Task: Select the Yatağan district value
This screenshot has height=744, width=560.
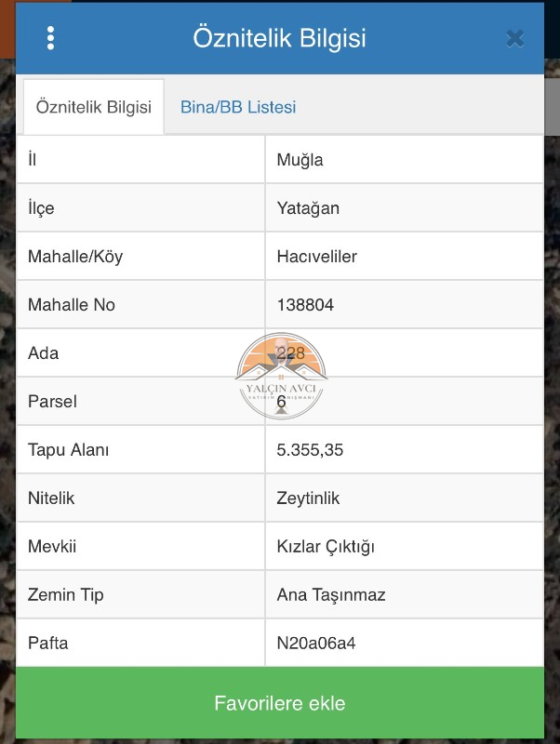Action: point(308,208)
